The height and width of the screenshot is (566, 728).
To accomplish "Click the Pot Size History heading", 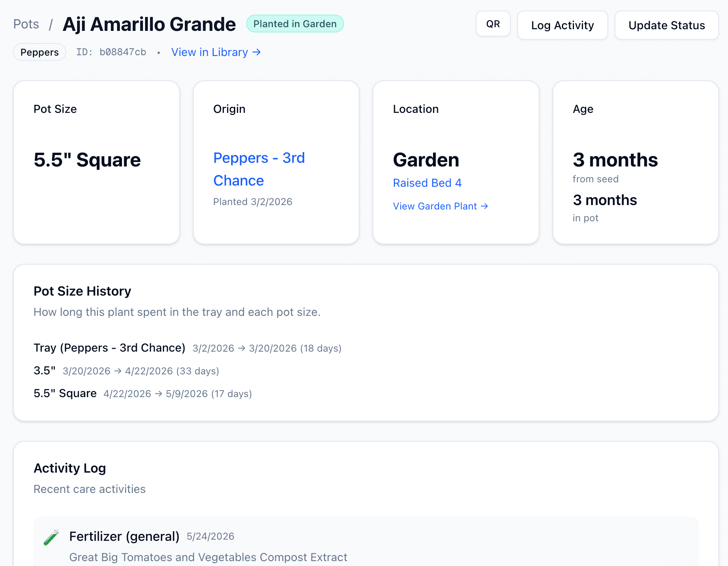I will 82,291.
